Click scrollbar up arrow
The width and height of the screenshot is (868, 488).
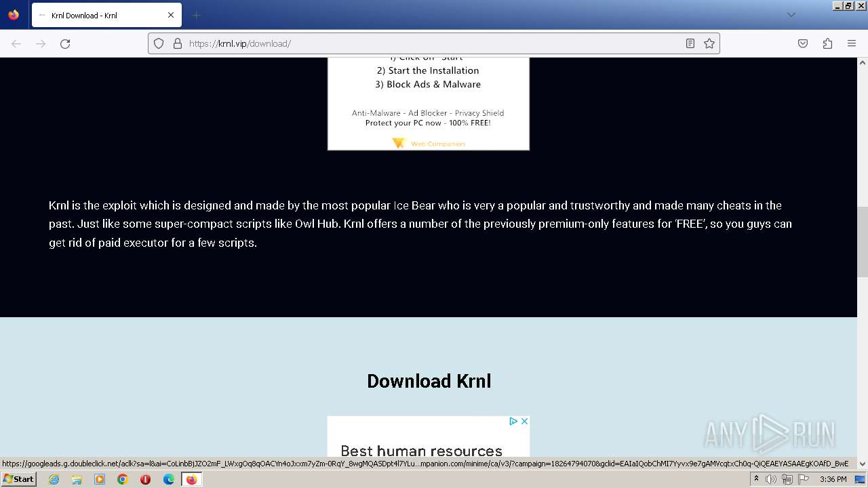863,63
